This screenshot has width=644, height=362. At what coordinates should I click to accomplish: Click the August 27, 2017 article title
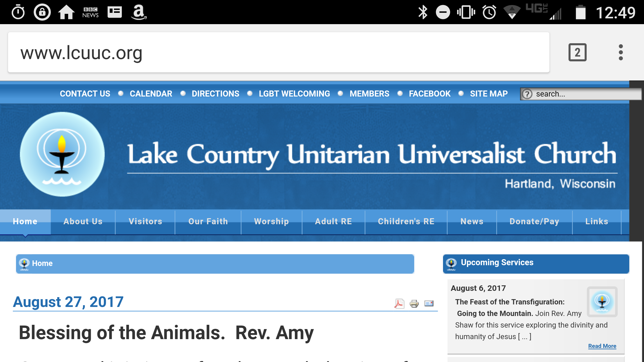click(68, 302)
